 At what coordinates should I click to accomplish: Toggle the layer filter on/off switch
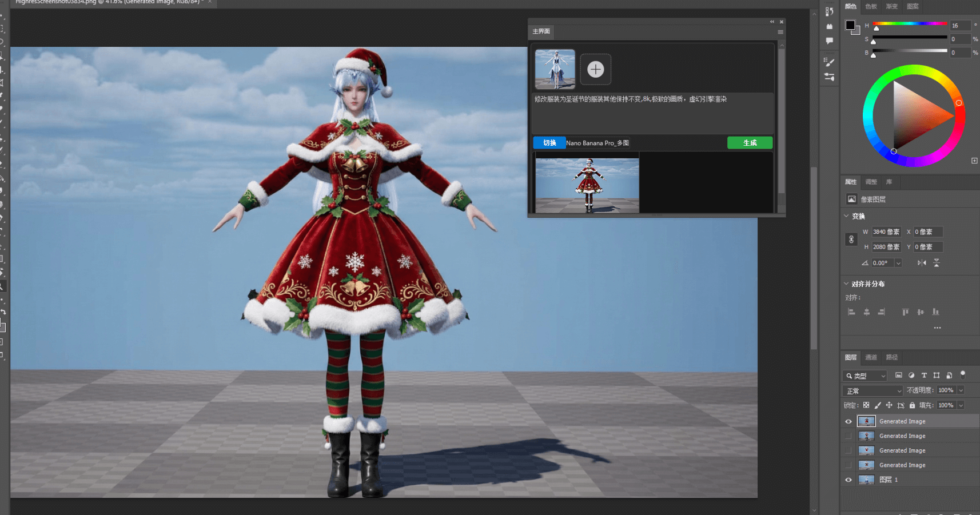point(963,374)
